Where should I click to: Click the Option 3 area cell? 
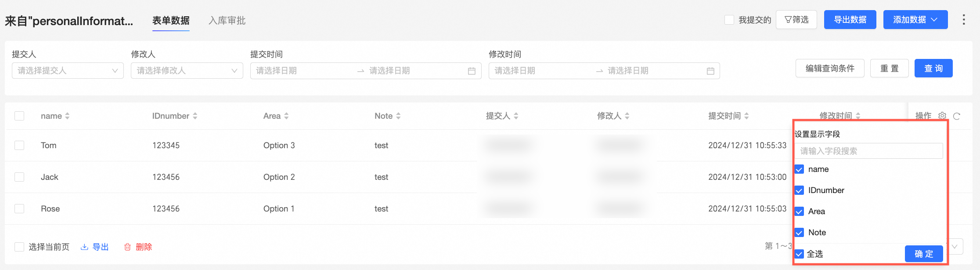coord(279,146)
